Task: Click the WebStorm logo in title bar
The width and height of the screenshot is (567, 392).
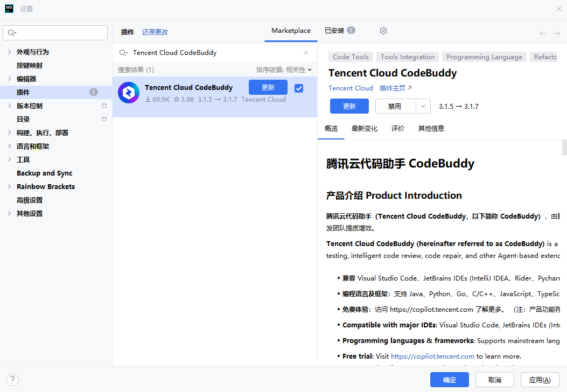Action: [9, 9]
